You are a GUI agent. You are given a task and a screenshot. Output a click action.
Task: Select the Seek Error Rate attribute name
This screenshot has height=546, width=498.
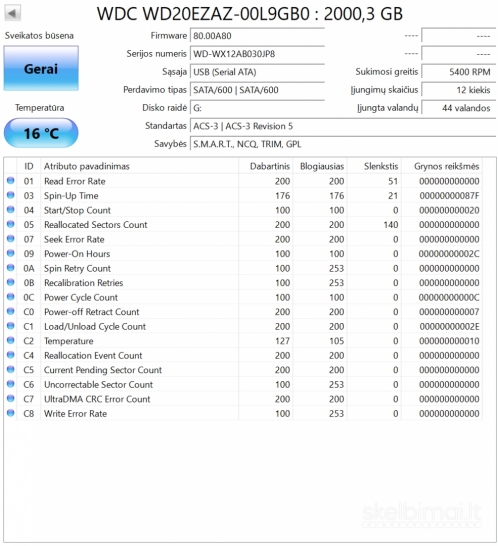pyautogui.click(x=74, y=239)
